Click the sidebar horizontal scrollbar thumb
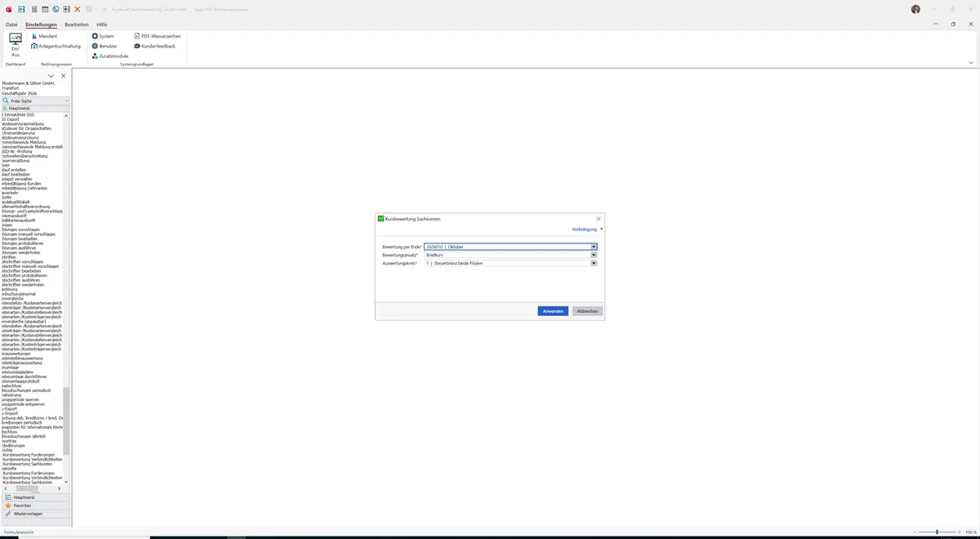Viewport: 980px width, 539px height. click(x=27, y=488)
